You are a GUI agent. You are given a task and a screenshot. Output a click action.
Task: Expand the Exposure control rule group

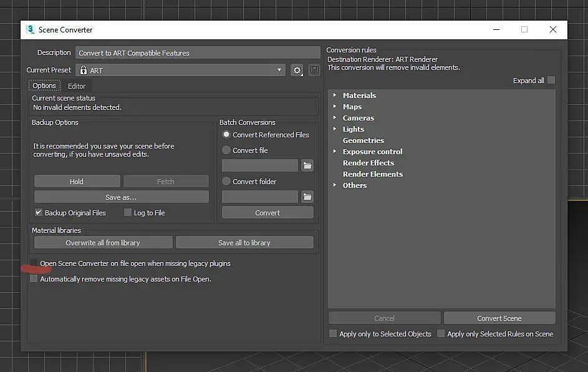pyautogui.click(x=334, y=151)
